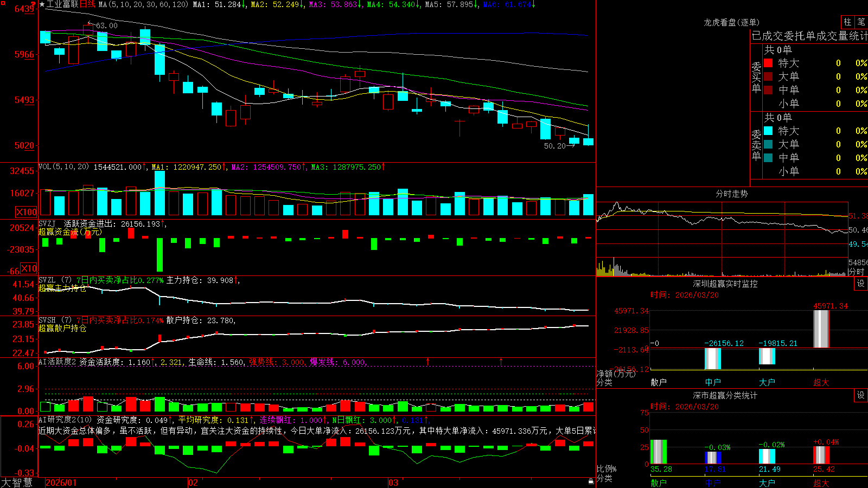The image size is (868, 488).
Task: Click the X10 scale box in SVZJ panel
Action: tap(29, 268)
